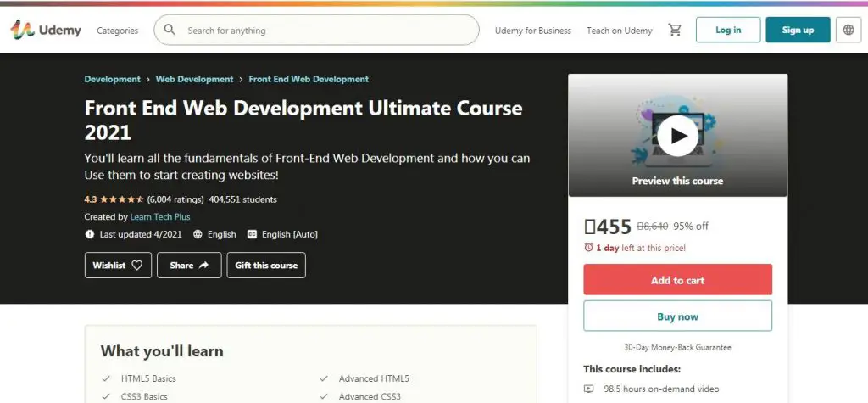Open the Categories menu
The image size is (868, 403).
click(117, 31)
